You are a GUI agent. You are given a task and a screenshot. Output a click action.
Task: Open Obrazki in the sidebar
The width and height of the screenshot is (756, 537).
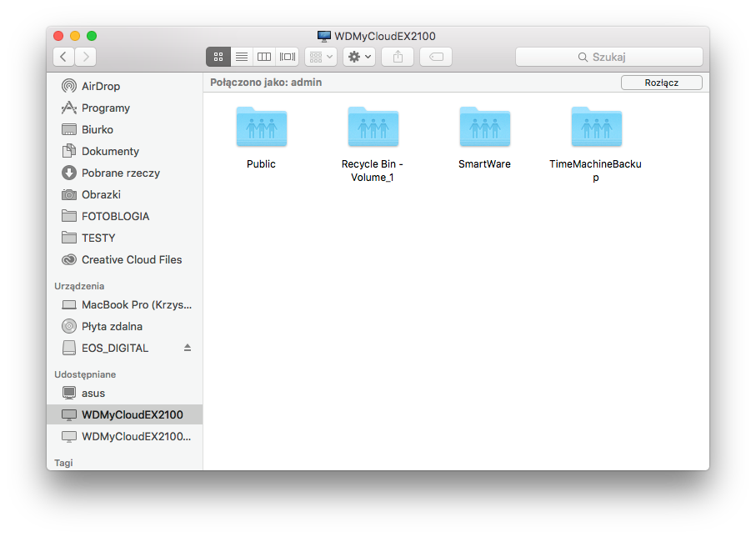pyautogui.click(x=124, y=195)
